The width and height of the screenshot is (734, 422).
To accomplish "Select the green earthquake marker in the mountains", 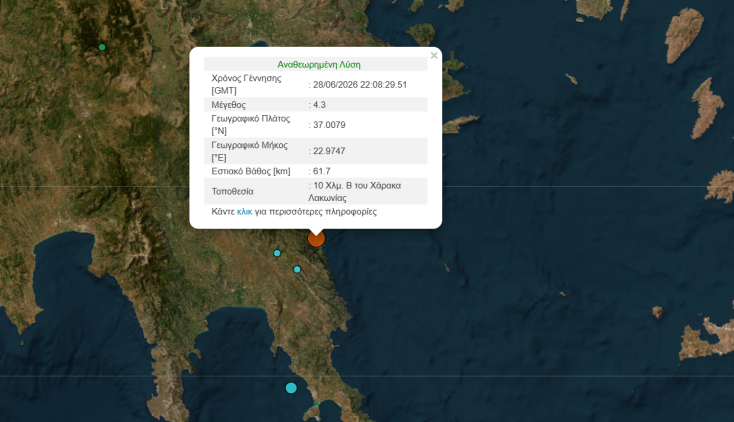I will pos(102,47).
